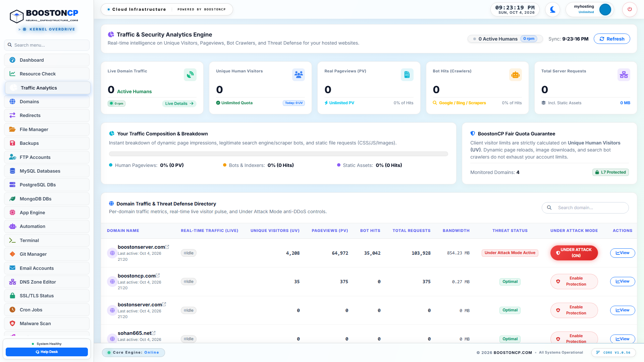Click the SSL/TLS Status lock icon
The image size is (644, 362).
click(12, 296)
